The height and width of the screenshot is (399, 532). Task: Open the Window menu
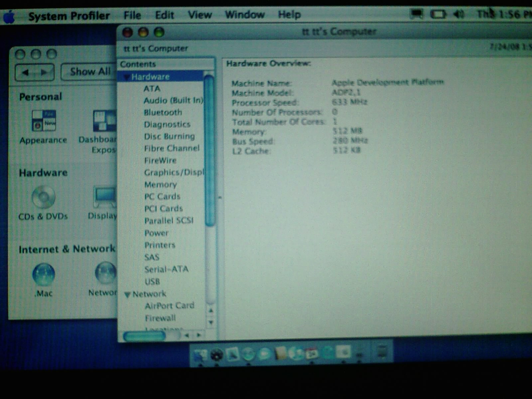click(245, 14)
